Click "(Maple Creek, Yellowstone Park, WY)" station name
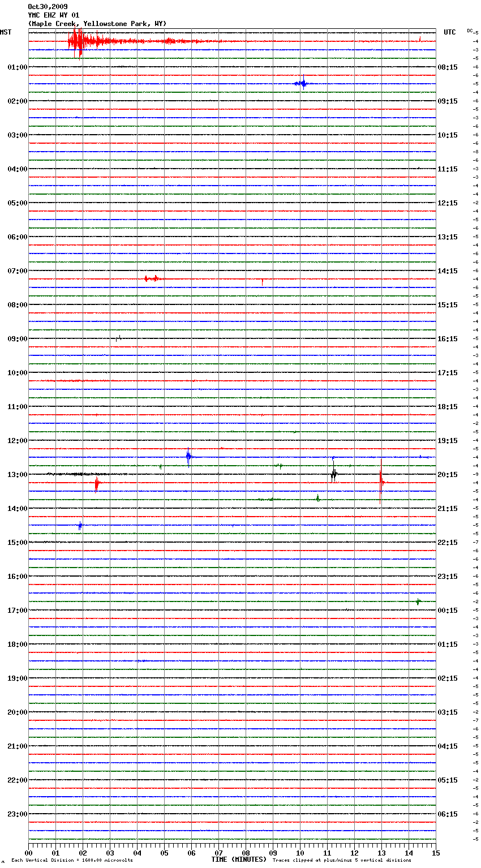Screen dimensions: 481x868 pyautogui.click(x=97, y=24)
